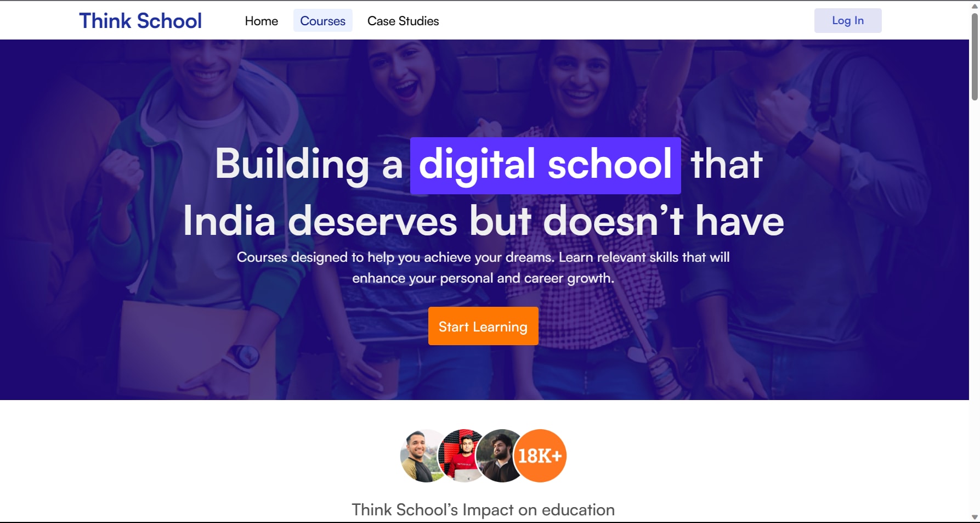Click the highlighted "digital school" text
This screenshot has height=523, width=980.
546,165
